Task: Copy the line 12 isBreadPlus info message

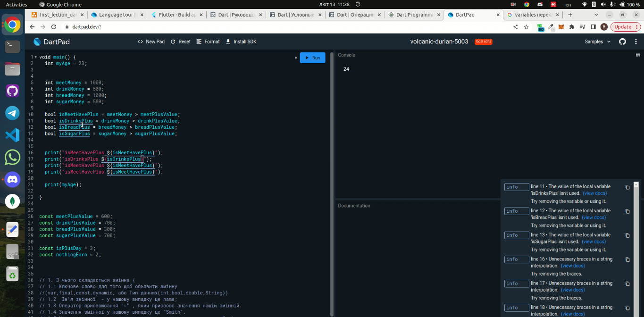Action: point(627,211)
